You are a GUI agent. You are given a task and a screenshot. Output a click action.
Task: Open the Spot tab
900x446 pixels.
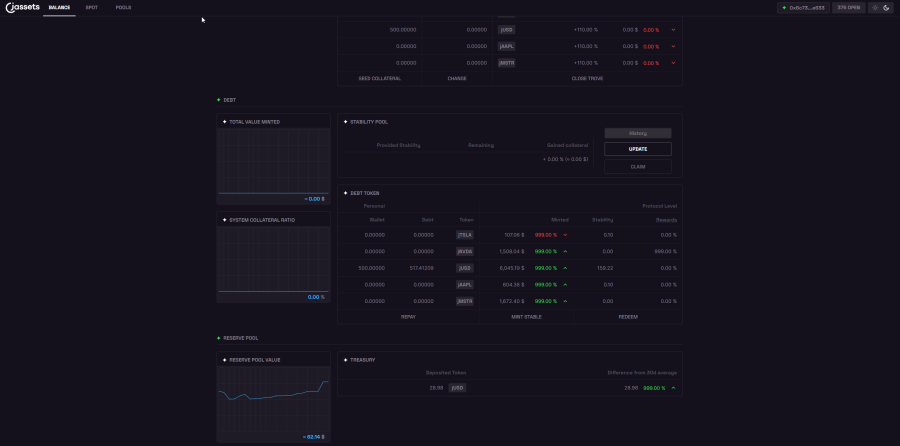pyautogui.click(x=92, y=7)
